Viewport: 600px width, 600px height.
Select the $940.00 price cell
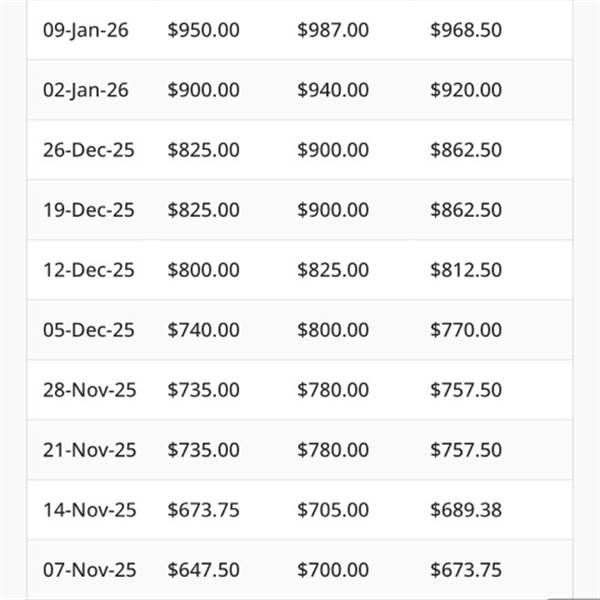tap(333, 90)
